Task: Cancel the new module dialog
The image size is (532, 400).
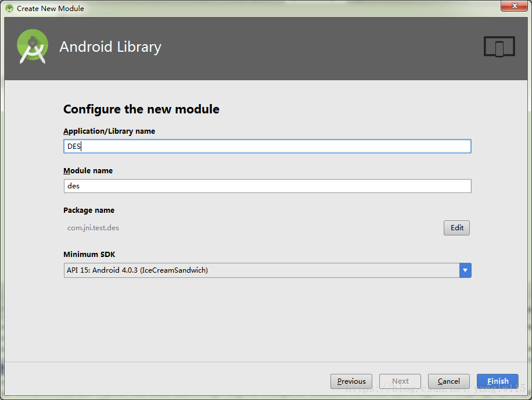Action: 448,381
